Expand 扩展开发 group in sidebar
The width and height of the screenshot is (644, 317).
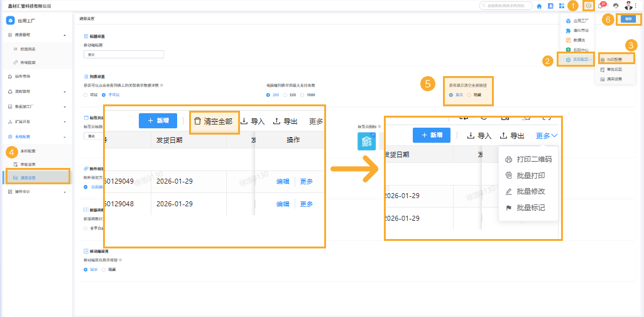pyautogui.click(x=65, y=122)
